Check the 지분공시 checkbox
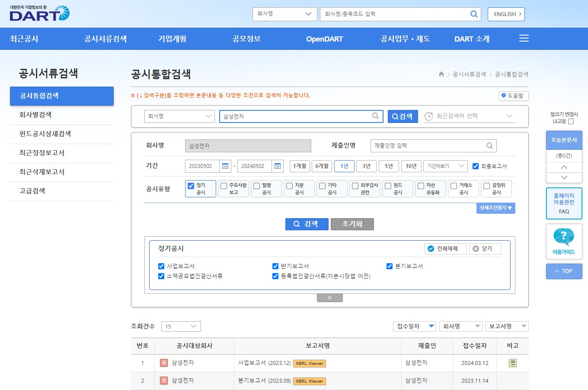The image size is (588, 390). [289, 186]
